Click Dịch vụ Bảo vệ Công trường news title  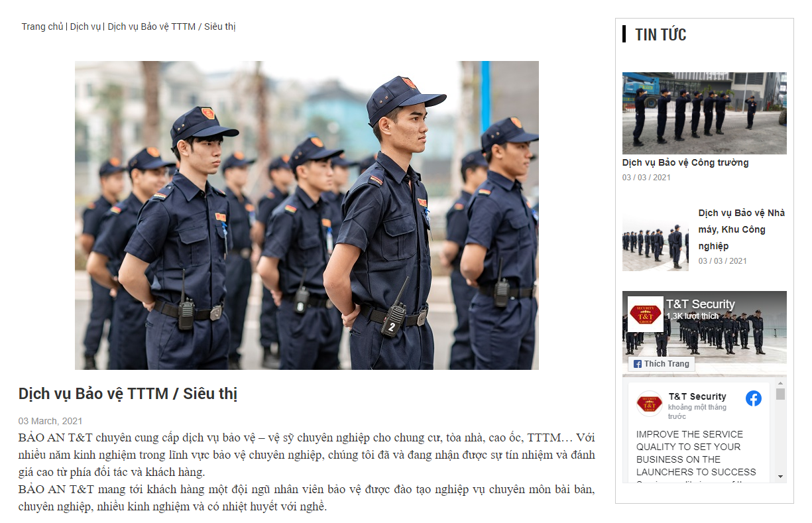coord(685,162)
